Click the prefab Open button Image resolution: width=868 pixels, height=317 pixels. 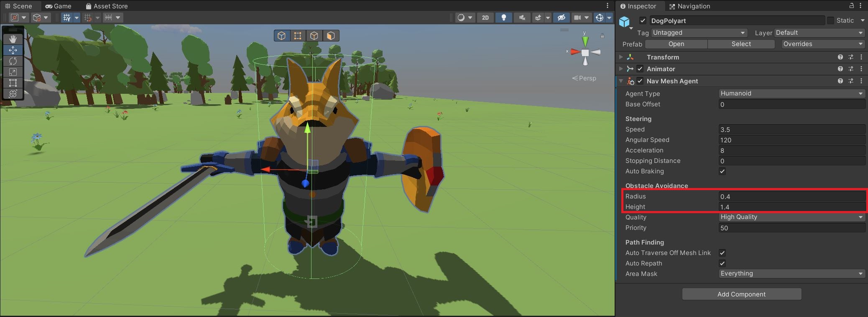[676, 44]
